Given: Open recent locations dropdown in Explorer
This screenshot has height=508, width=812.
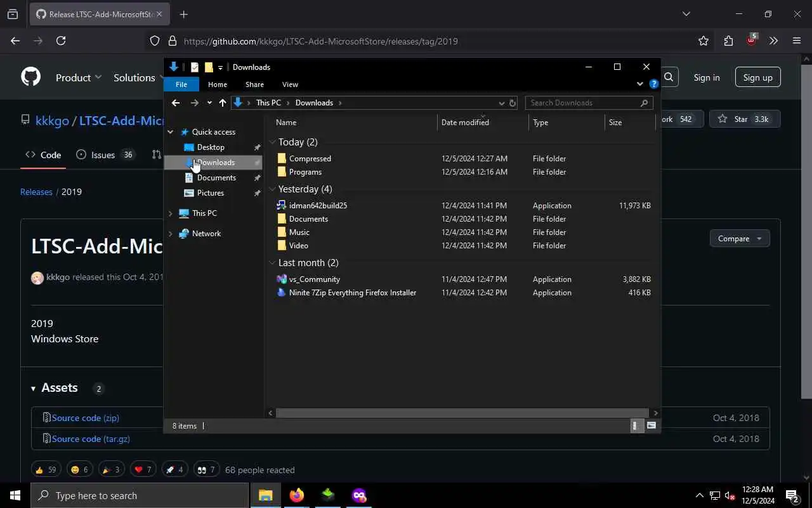Looking at the screenshot, I should click(x=209, y=103).
